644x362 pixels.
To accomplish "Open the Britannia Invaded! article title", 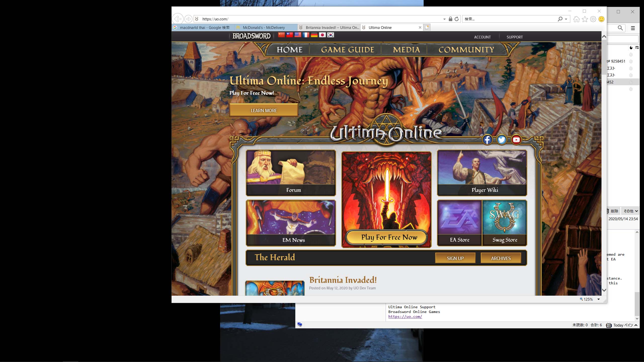I will [343, 280].
